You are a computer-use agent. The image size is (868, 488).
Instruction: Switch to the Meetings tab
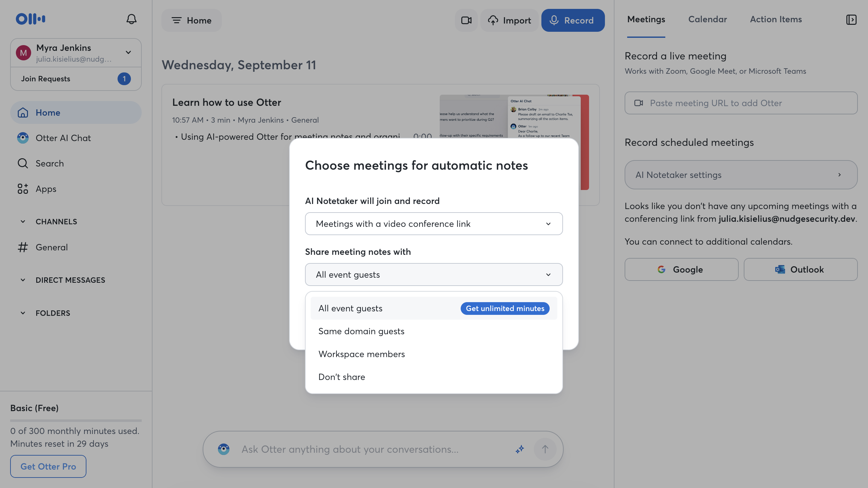point(646,19)
